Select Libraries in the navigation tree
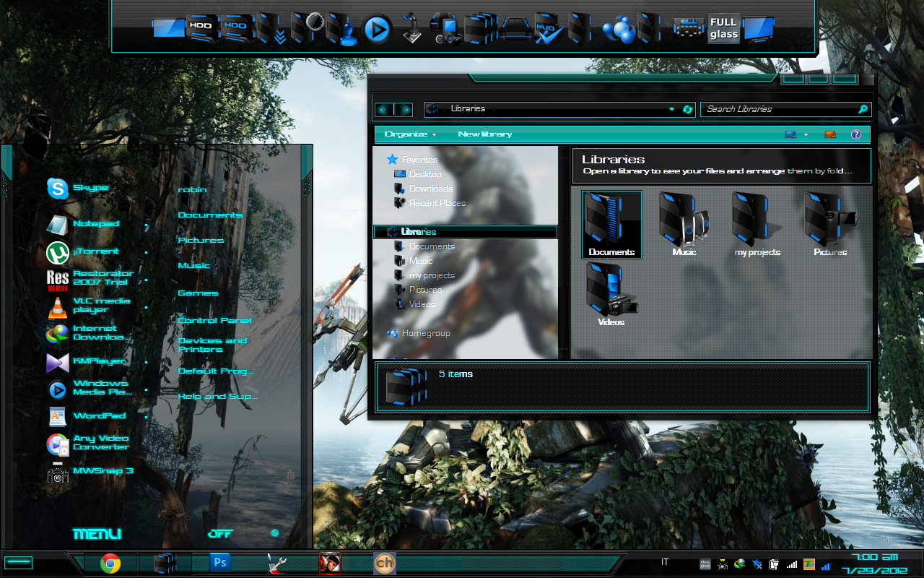 coord(466,232)
